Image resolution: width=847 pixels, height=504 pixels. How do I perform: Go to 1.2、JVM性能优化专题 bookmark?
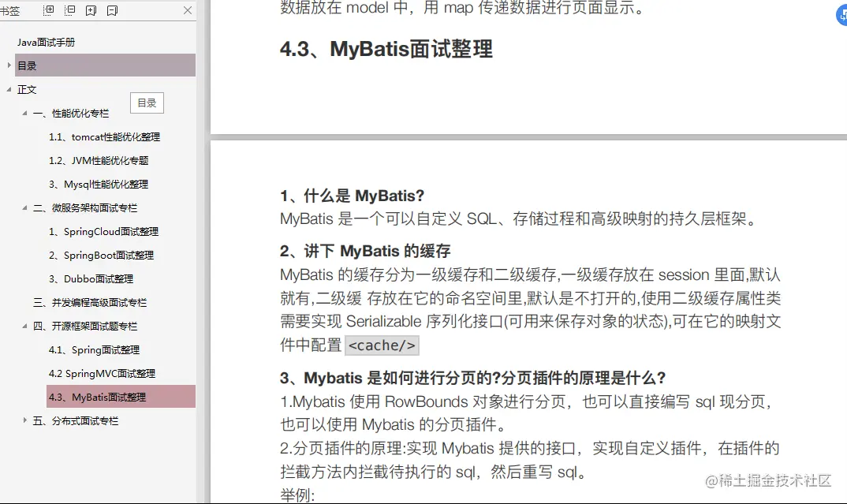pos(99,160)
